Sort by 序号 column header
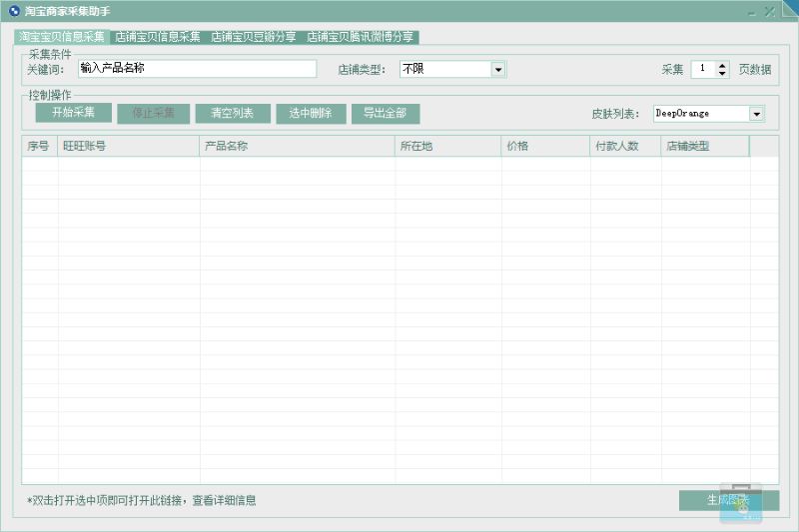Screen dimensions: 799x532 [39, 146]
